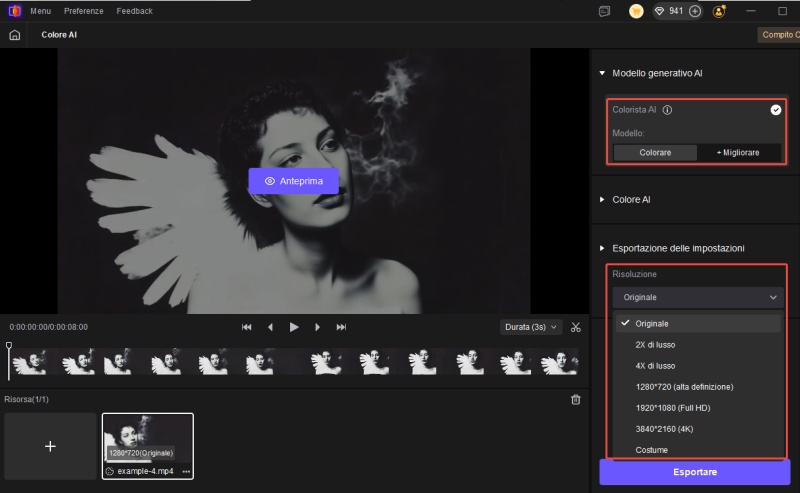
Task: Choose 3840*2160 (4K) resolution
Action: click(x=698, y=429)
